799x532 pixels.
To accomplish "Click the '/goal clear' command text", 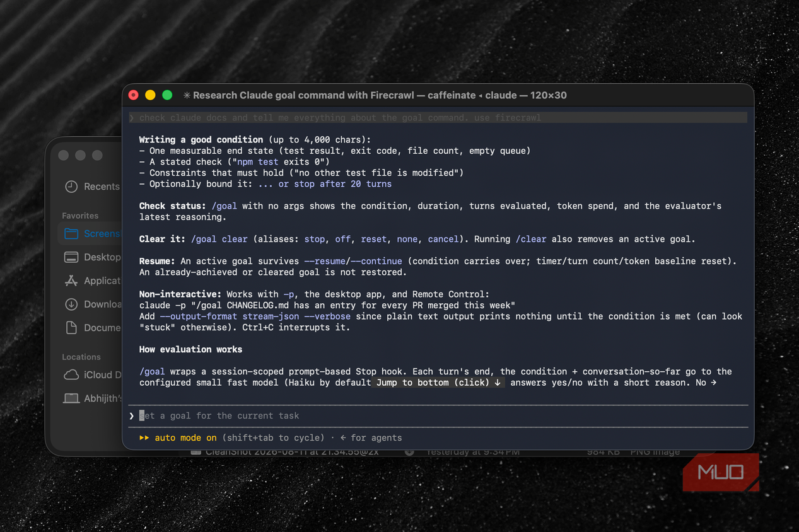I will tap(219, 239).
